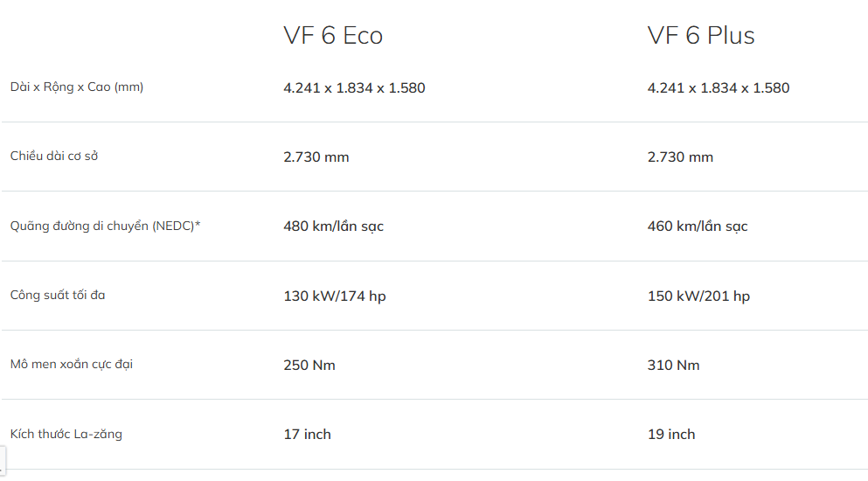Click the 250 Nm torque value
The width and height of the screenshot is (868, 481).
tap(309, 366)
